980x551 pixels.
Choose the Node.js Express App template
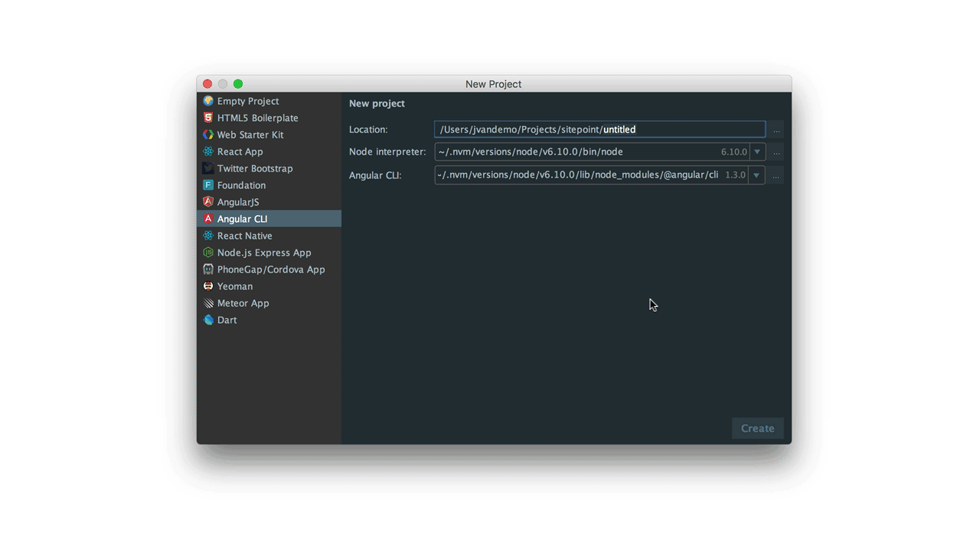click(x=264, y=252)
